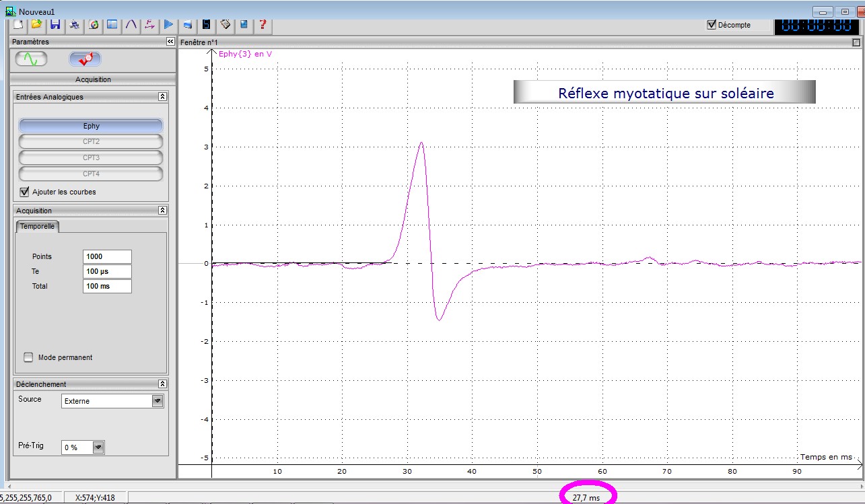The height and width of the screenshot is (504, 865).
Task: Collapse the Acquisition section expander
Action: coord(162,211)
